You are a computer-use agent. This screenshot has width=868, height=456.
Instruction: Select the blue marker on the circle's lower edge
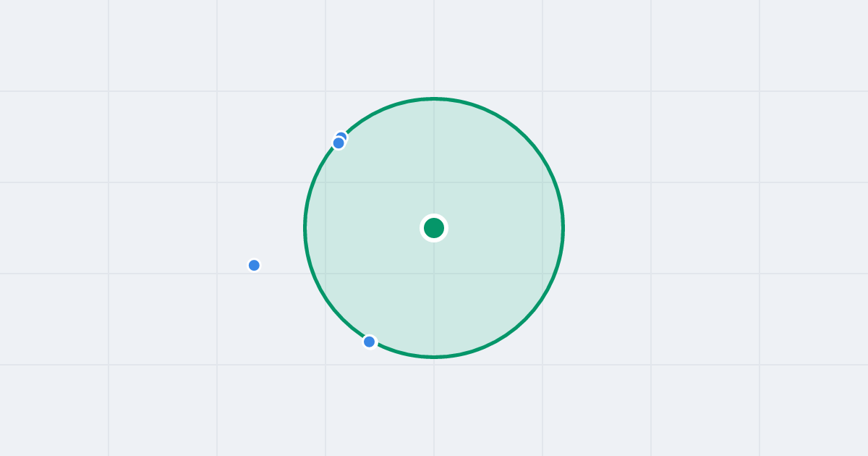[x=370, y=342]
